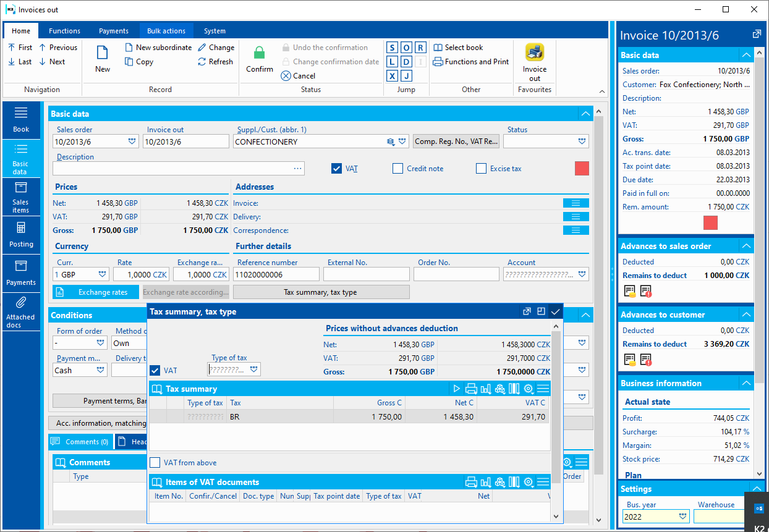Click the description ellipsis button
The height and width of the screenshot is (532, 769).
click(298, 169)
